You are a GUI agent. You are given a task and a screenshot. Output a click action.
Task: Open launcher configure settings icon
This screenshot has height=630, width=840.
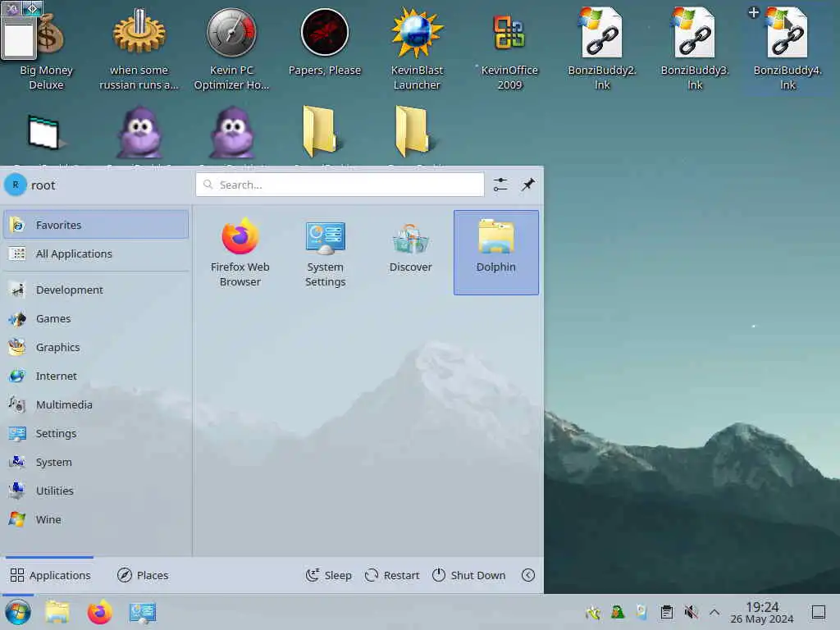pyautogui.click(x=500, y=185)
